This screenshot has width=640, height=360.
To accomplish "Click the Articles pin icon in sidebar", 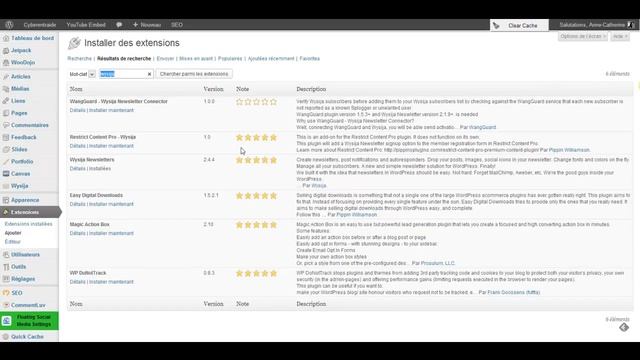I will point(6,76).
